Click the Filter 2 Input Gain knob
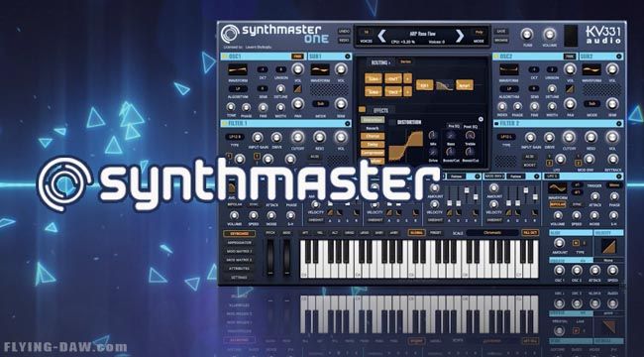The image size is (644, 357). [x=530, y=137]
